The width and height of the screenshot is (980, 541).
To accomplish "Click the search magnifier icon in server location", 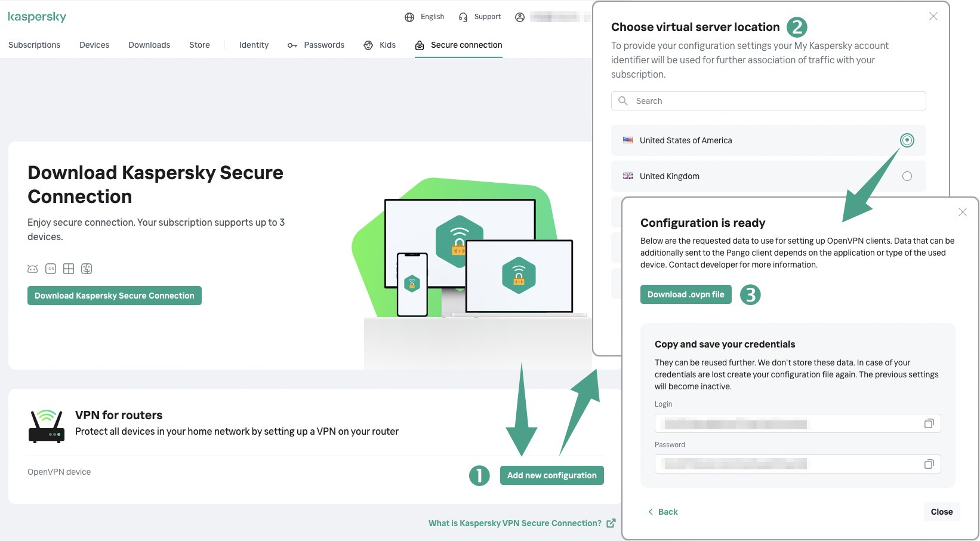I will [623, 101].
